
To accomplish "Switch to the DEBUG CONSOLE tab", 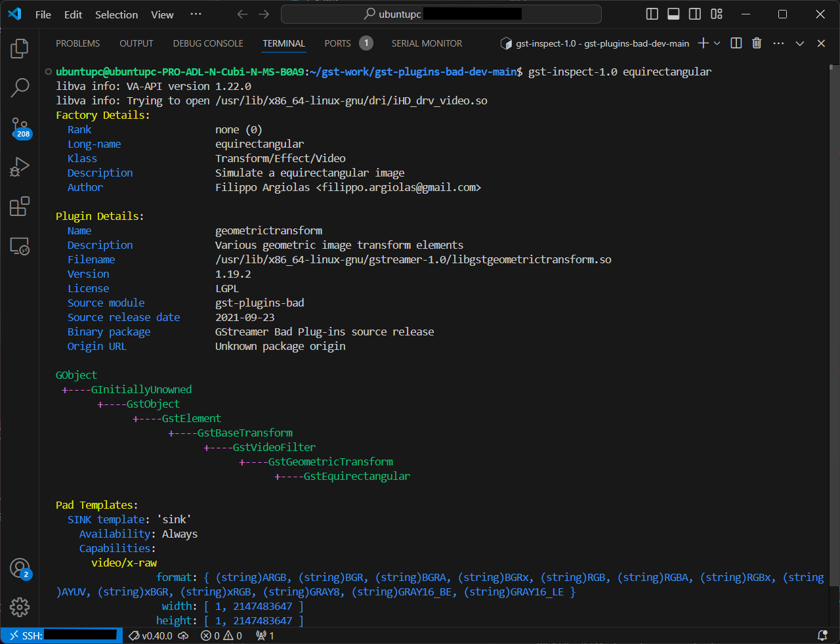I will coord(208,43).
